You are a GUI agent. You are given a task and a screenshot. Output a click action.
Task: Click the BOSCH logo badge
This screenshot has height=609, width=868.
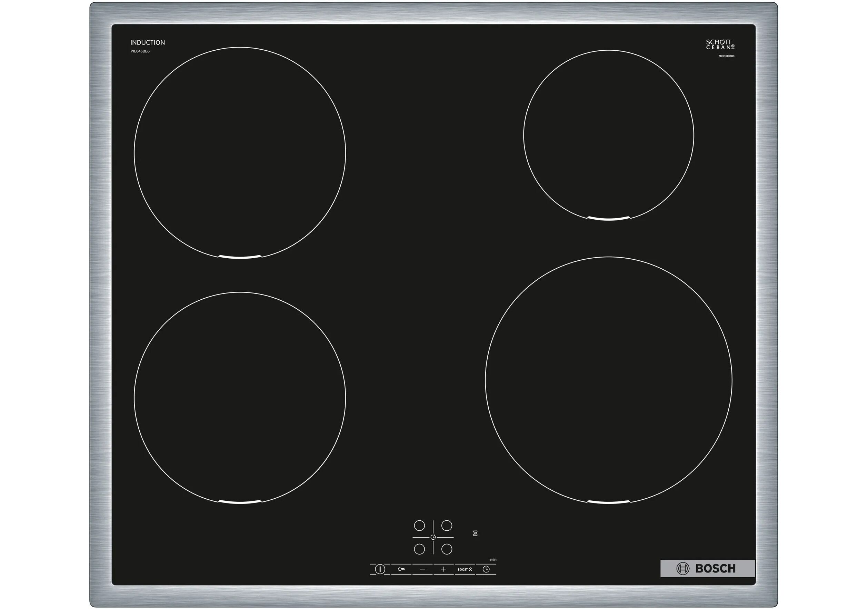[x=707, y=569]
